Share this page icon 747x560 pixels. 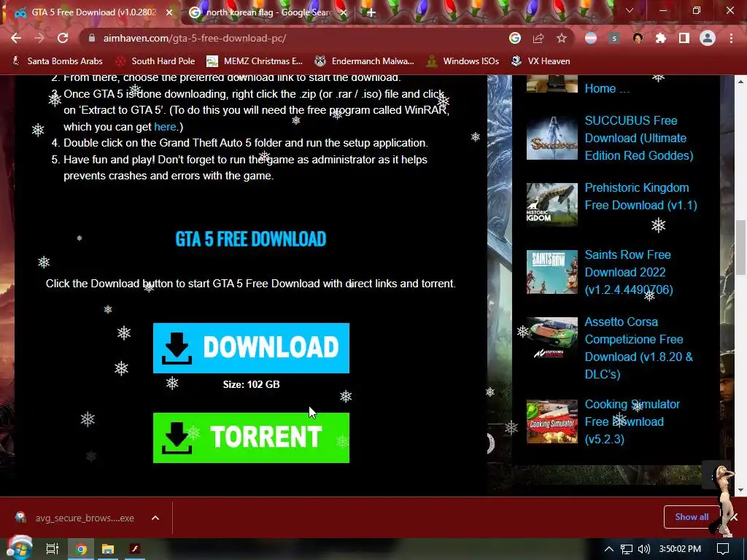pyautogui.click(x=538, y=38)
